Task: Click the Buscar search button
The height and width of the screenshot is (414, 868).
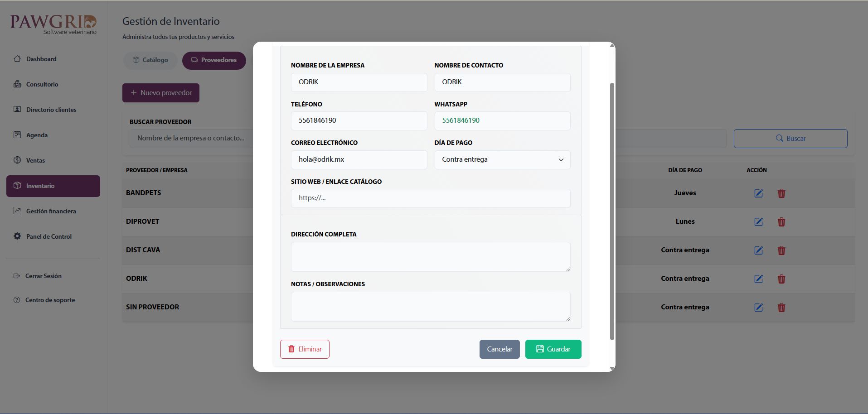Action: pyautogui.click(x=790, y=139)
